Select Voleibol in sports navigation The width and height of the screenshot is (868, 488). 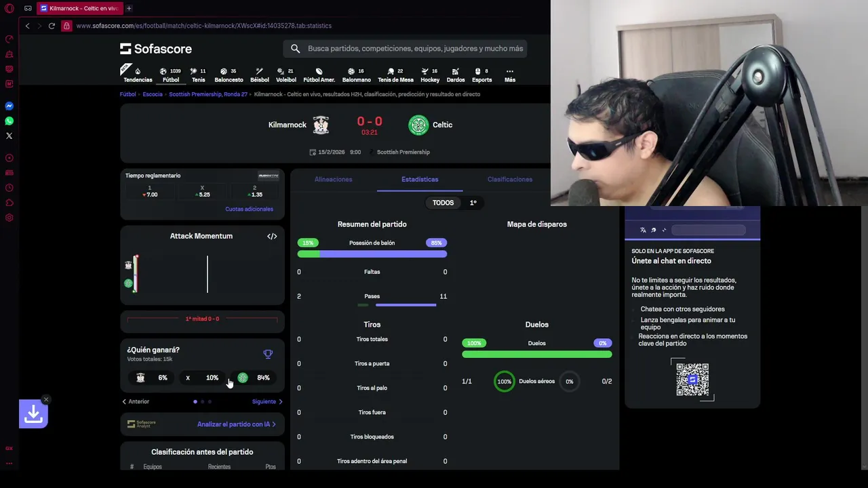(286, 75)
